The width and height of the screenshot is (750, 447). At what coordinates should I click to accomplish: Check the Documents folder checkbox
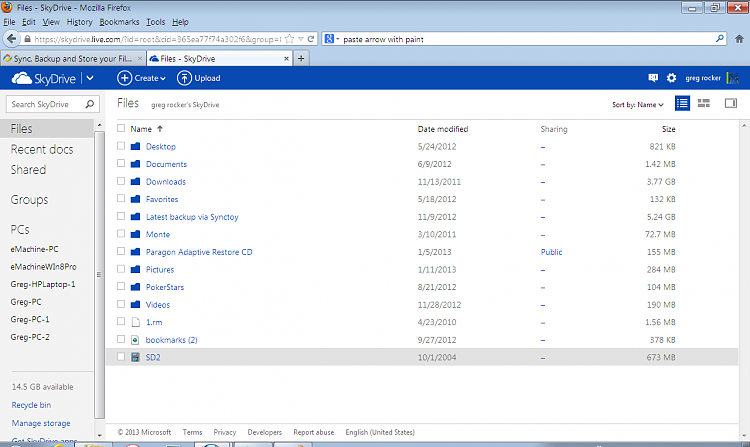click(x=121, y=164)
